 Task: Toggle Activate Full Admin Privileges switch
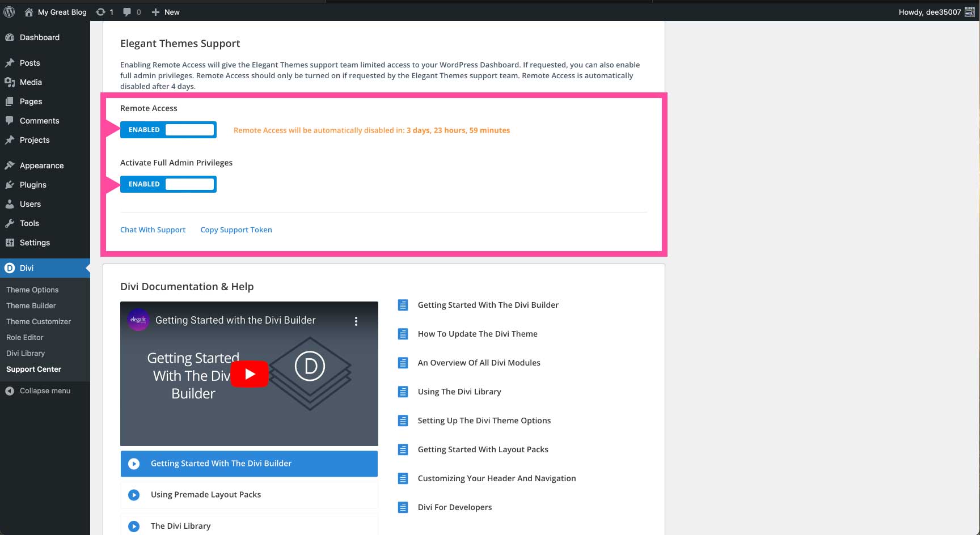tap(168, 184)
